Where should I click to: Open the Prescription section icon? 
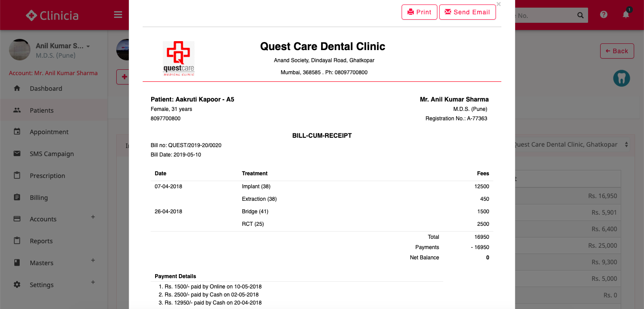(17, 175)
